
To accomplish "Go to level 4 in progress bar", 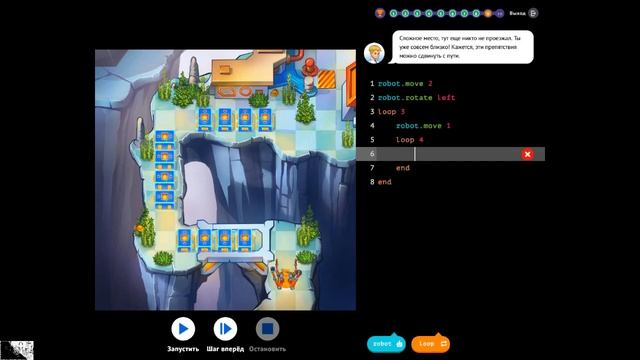I will coord(429,13).
